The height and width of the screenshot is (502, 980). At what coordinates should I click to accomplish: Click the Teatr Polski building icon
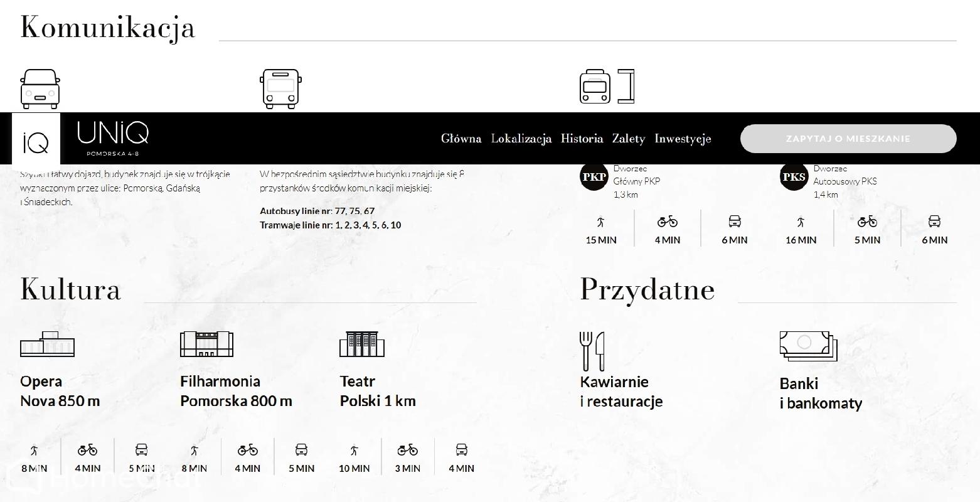click(362, 344)
